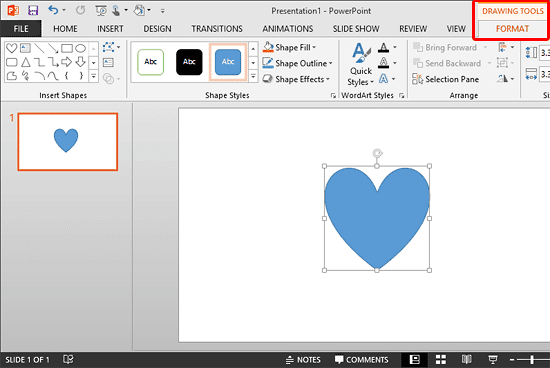550x368 pixels.
Task: Open the Shape Fill dropdown
Action: pyautogui.click(x=290, y=47)
